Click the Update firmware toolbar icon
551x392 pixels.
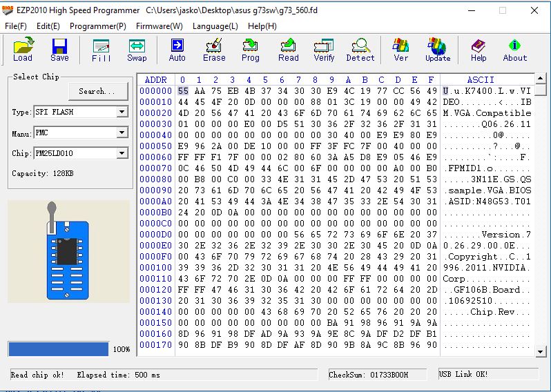coord(438,50)
